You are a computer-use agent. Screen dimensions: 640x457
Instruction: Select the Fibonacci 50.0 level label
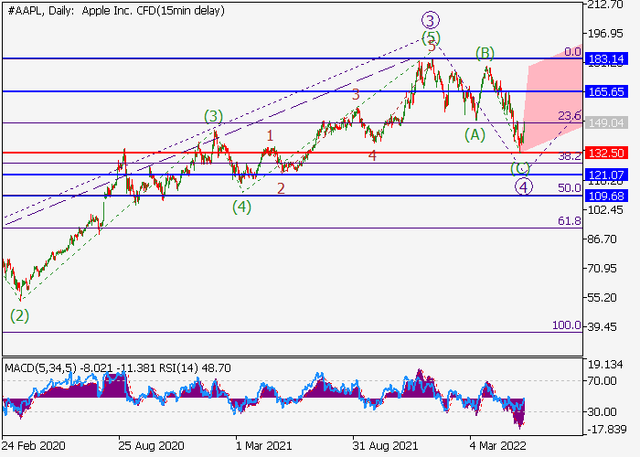click(x=570, y=188)
